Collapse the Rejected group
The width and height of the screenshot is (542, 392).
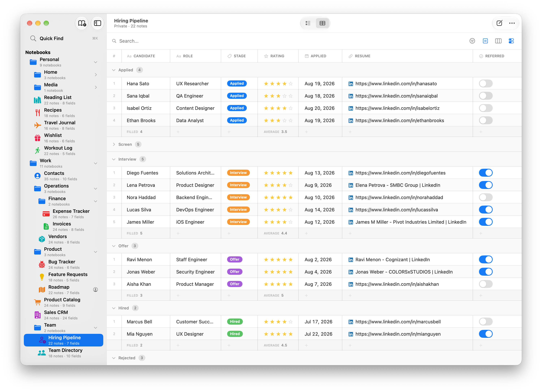click(x=114, y=358)
